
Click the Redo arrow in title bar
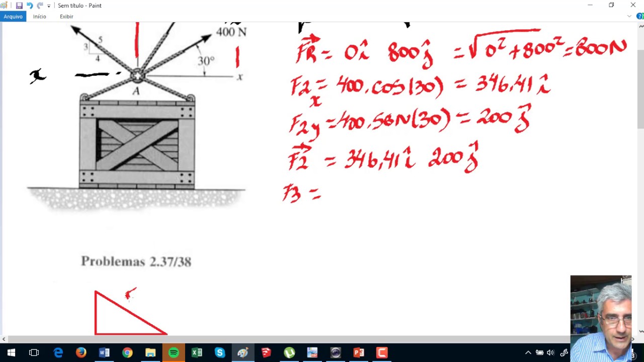[x=40, y=6]
